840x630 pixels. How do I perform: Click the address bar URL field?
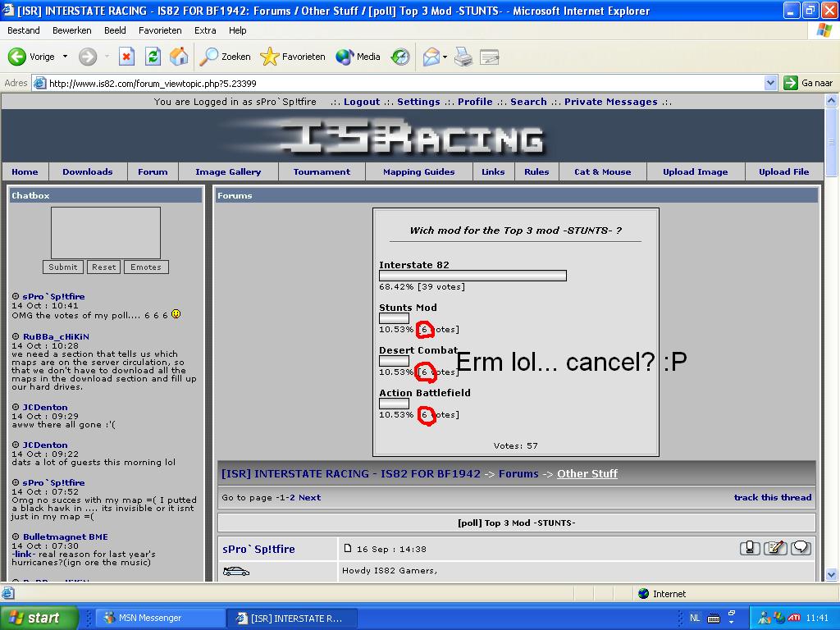click(405, 83)
